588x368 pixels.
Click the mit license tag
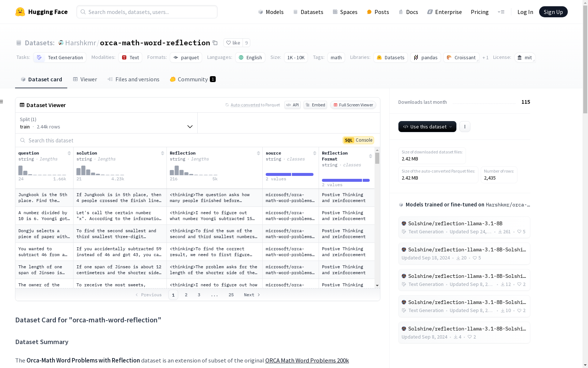(x=525, y=57)
